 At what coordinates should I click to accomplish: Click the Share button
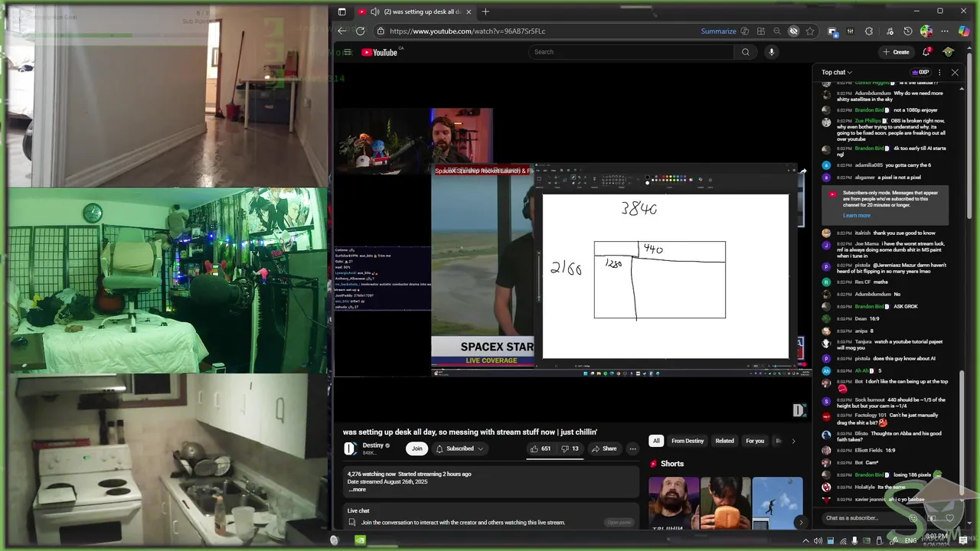pos(605,448)
